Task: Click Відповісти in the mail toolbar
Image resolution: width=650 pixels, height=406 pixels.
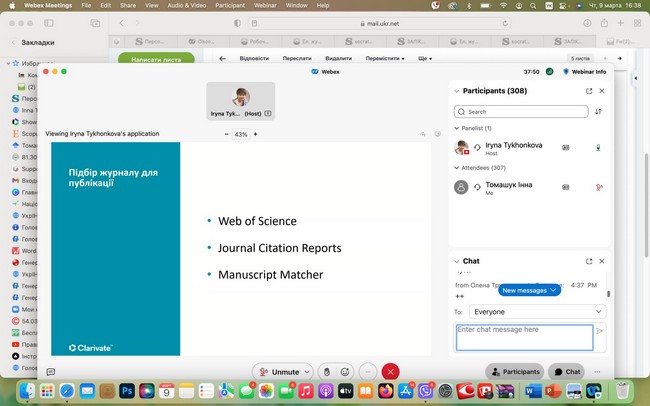Action: pos(254,58)
